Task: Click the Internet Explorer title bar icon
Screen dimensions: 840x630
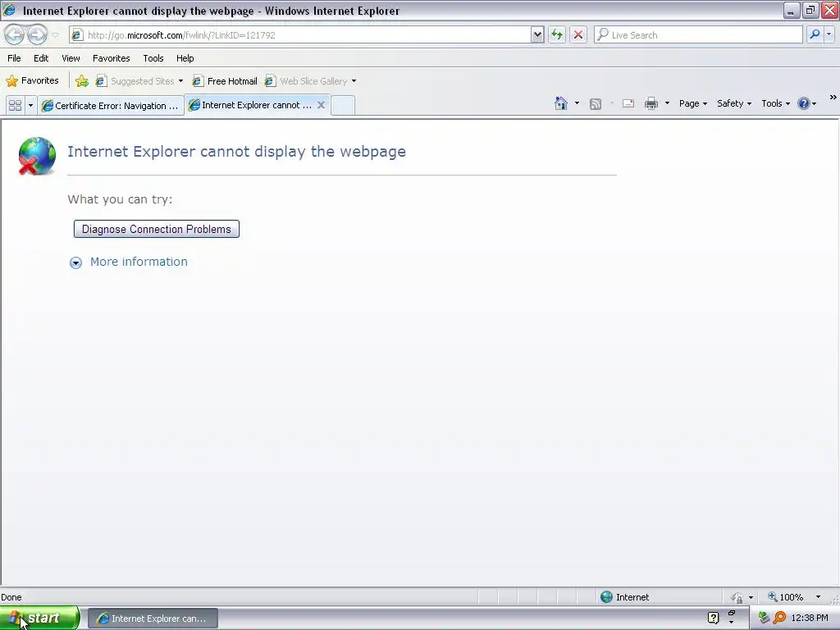Action: (x=9, y=10)
